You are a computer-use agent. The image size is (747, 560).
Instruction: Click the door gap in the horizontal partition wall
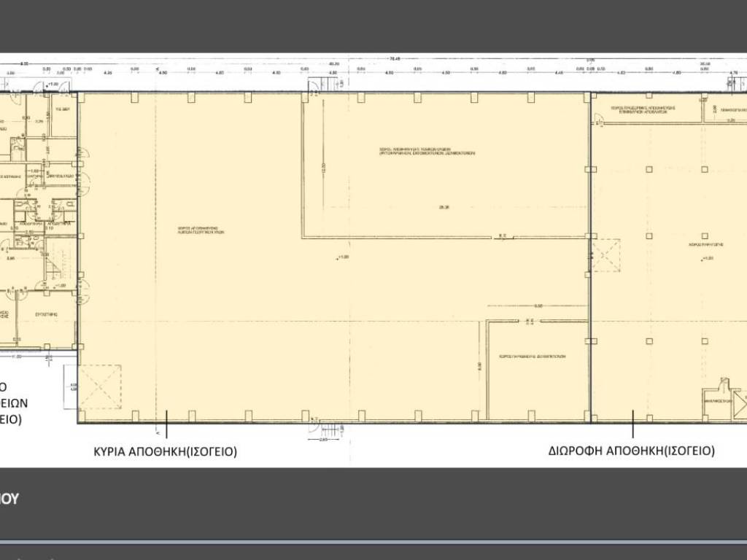click(x=503, y=237)
